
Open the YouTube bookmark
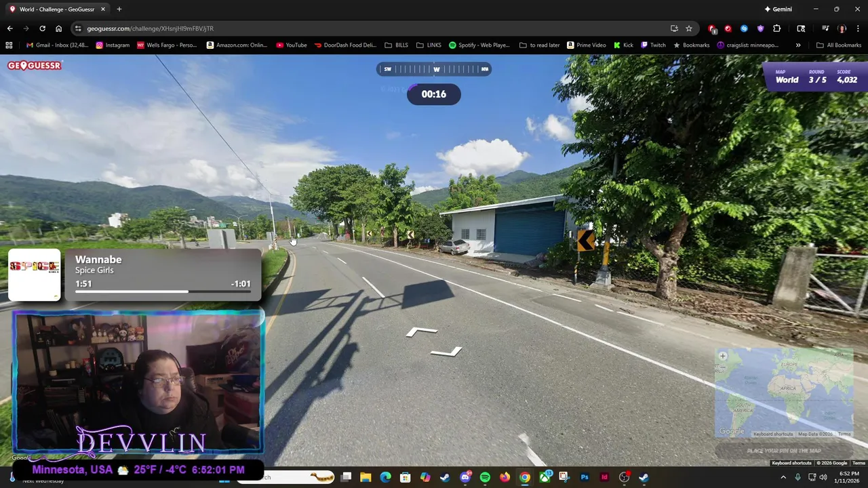(x=292, y=45)
